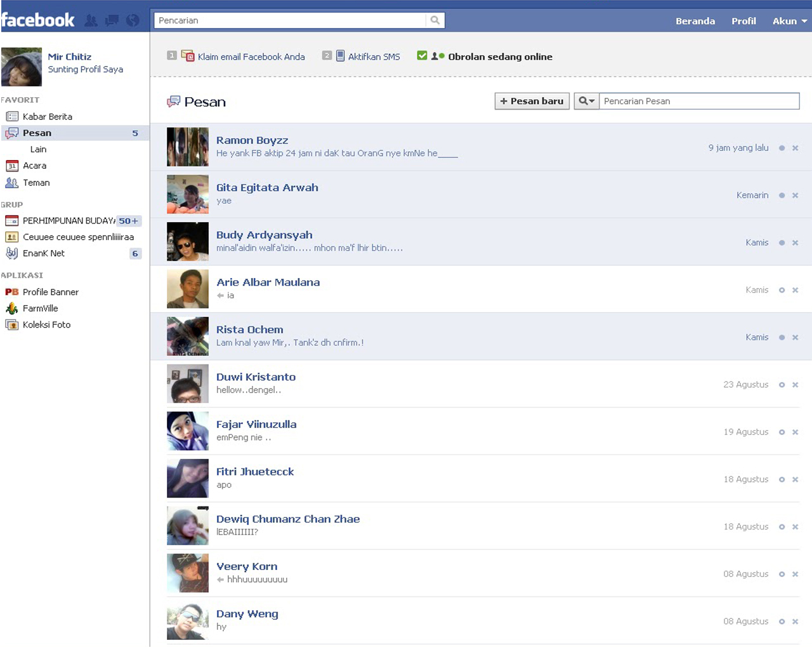Screen dimensions: 812x650
Task: Open the Budy Ardyansyah conversation name
Action: pyautogui.click(x=265, y=235)
